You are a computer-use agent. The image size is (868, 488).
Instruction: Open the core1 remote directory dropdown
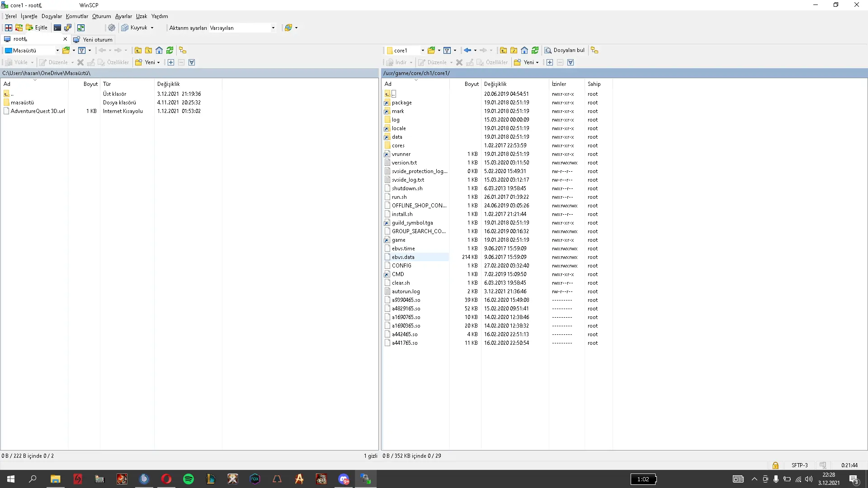point(423,50)
